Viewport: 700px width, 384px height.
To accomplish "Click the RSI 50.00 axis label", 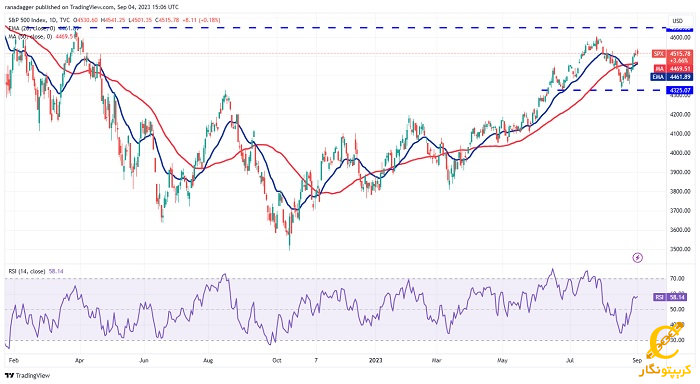I will click(x=677, y=309).
